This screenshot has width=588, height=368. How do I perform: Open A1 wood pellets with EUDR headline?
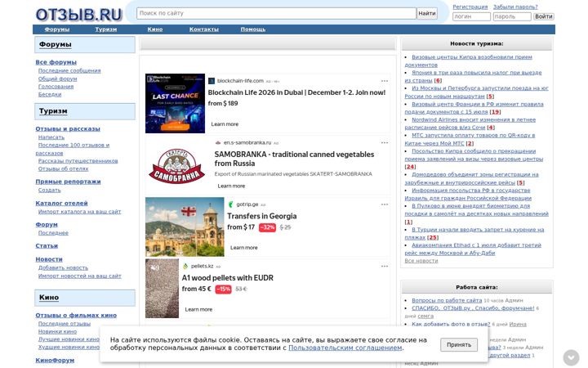click(228, 278)
